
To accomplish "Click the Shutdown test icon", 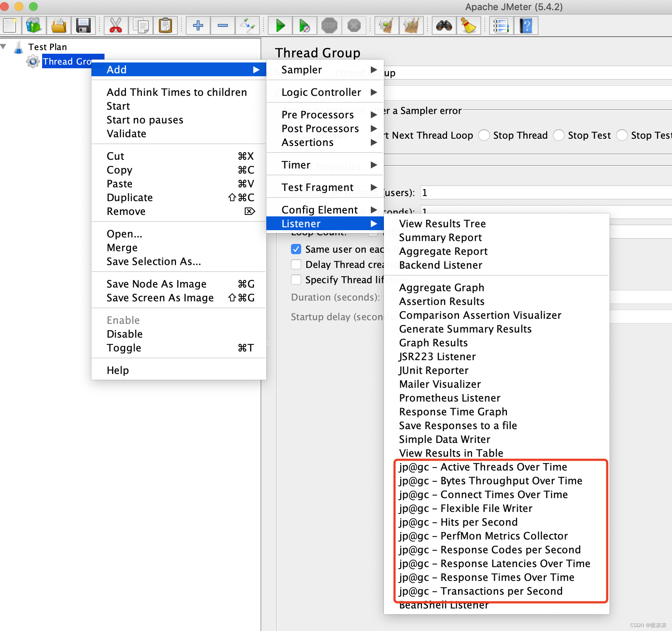I will coord(354,26).
